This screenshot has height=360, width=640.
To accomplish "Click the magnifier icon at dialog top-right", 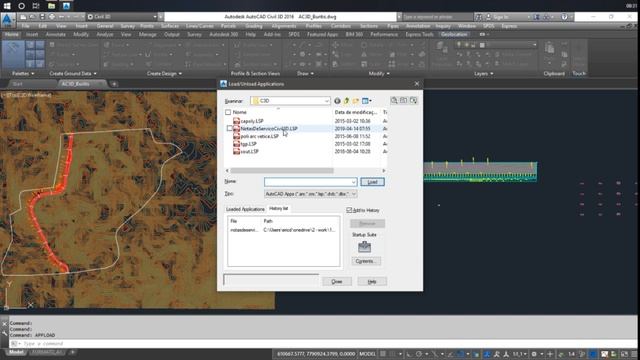I will [394, 100].
